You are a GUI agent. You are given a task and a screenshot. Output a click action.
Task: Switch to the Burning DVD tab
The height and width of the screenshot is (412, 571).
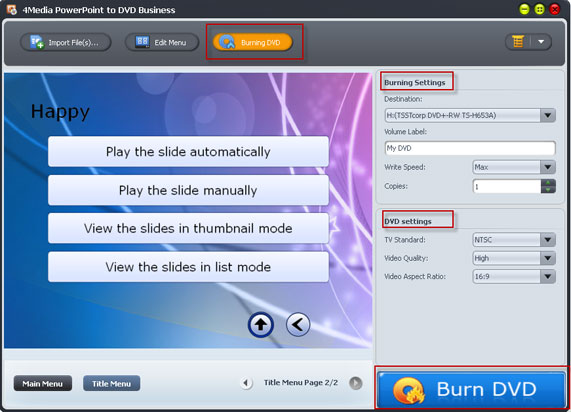tap(253, 42)
